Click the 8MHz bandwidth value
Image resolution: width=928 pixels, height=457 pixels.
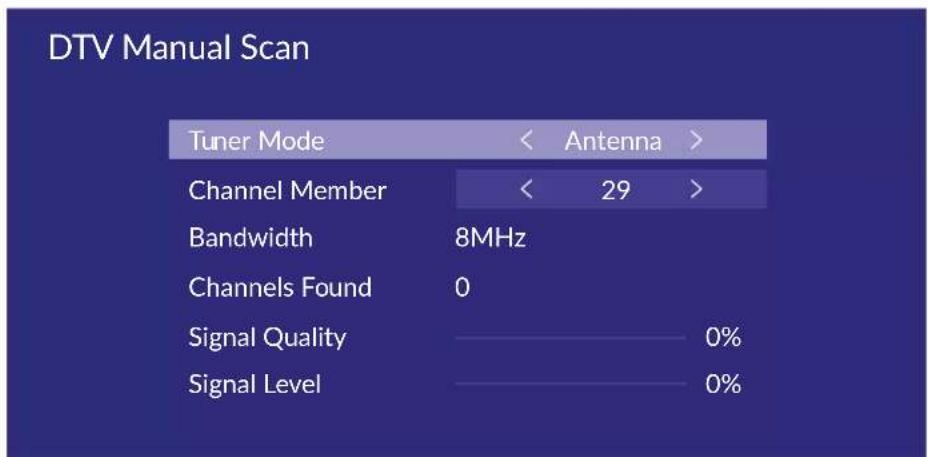click(490, 239)
